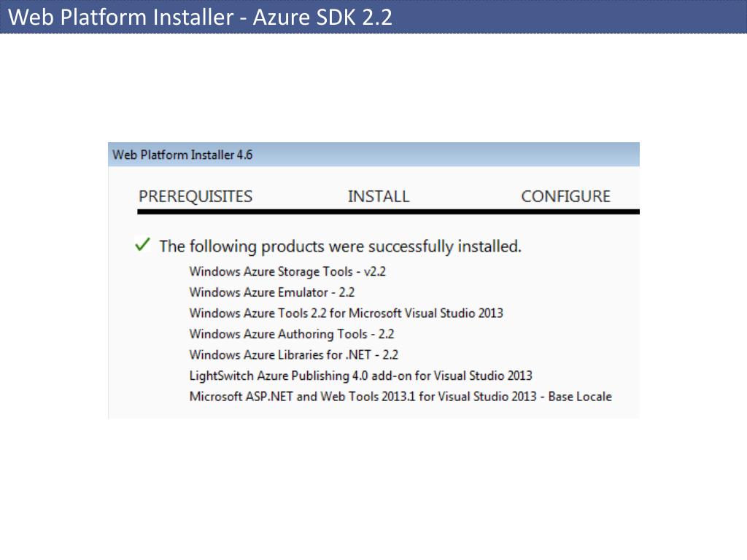The height and width of the screenshot is (560, 747).
Task: Click Windows Azure Libraries for .NET - 2.2
Action: [293, 355]
